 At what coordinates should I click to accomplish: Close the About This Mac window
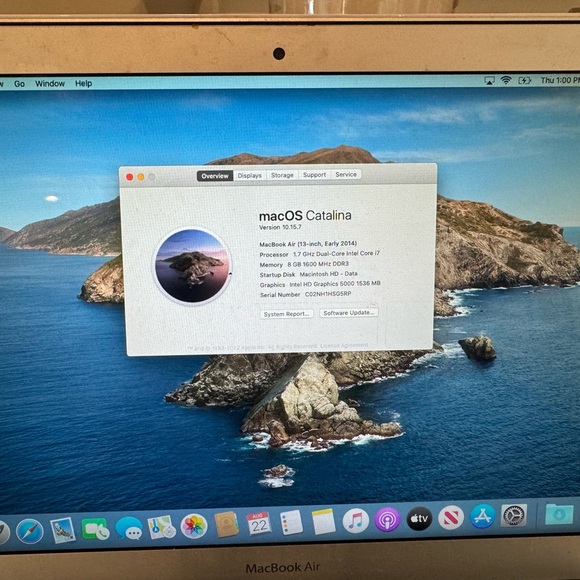(129, 177)
